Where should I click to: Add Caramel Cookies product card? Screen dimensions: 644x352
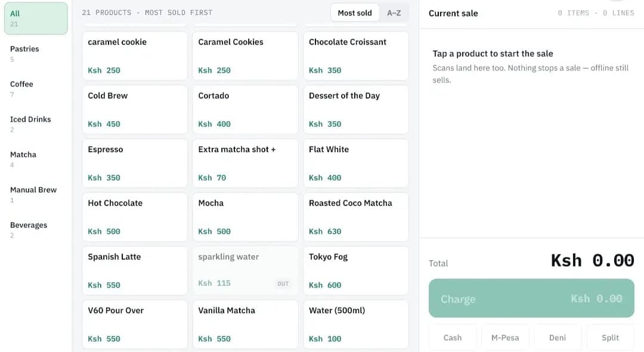[x=245, y=56]
